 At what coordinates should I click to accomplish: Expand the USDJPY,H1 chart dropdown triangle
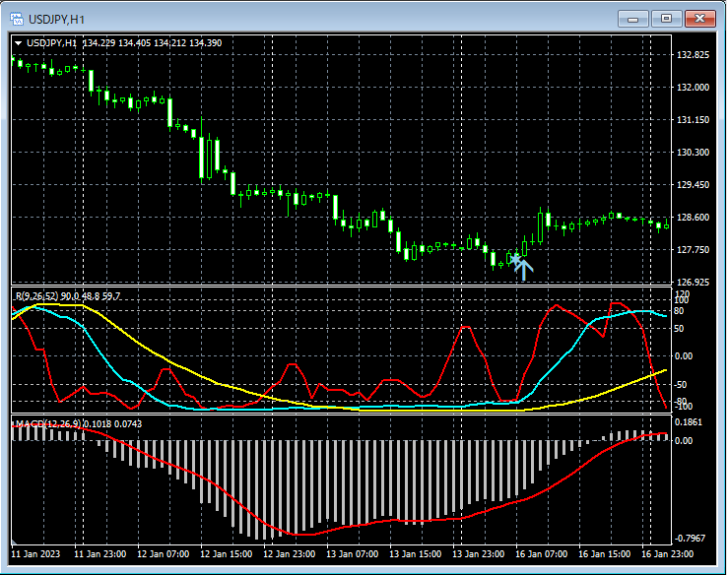[x=18, y=43]
